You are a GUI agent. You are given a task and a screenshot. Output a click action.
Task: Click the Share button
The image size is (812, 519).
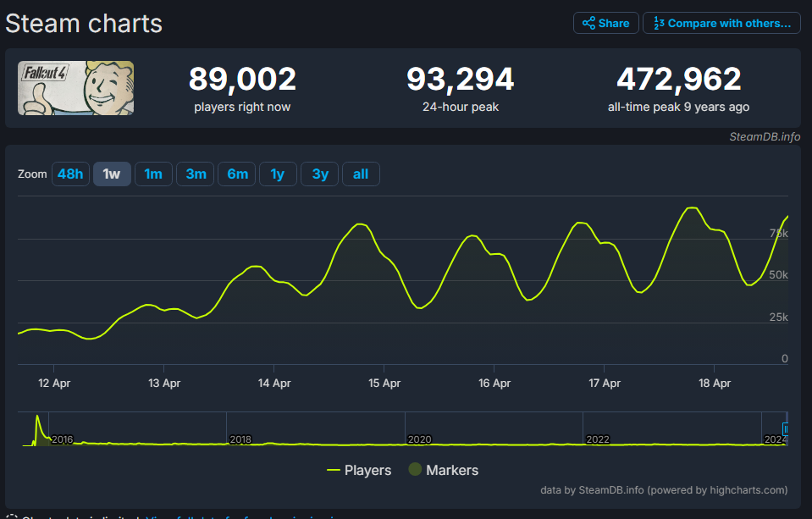click(x=606, y=23)
